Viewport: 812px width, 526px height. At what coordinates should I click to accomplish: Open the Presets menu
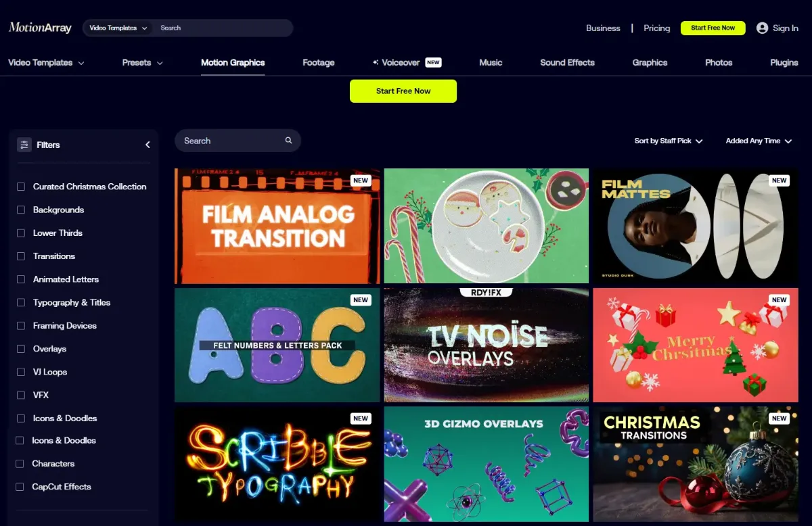[x=143, y=62]
